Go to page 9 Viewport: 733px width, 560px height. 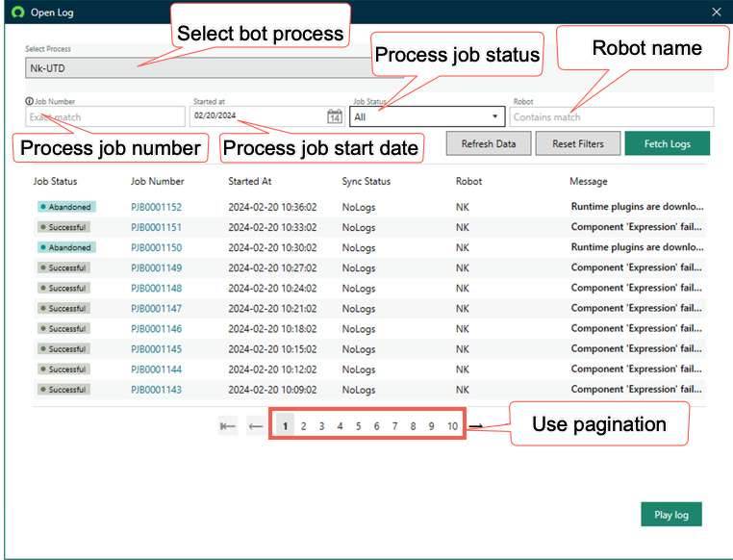(x=431, y=426)
